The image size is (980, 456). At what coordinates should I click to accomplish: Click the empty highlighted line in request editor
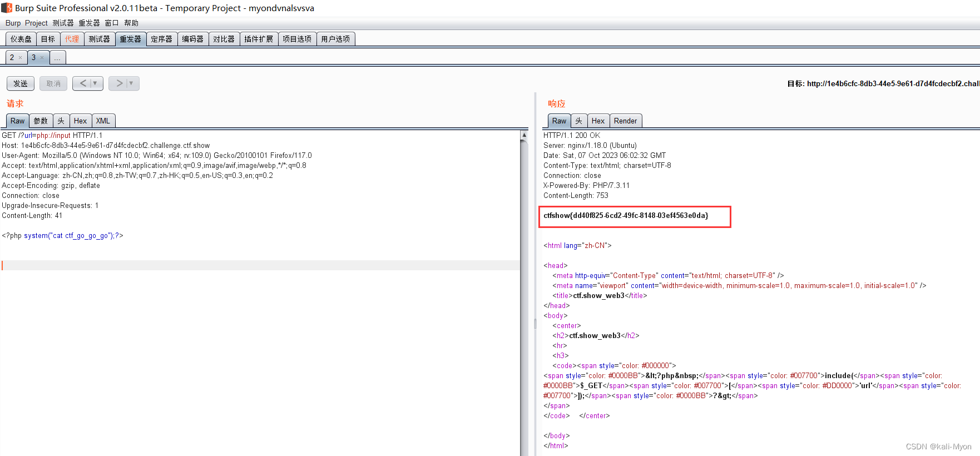click(260, 265)
